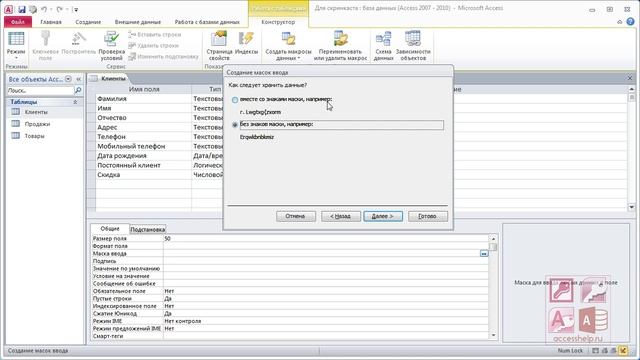This screenshot has height=360, width=640.
Task: Open Создать макросы данных menu
Action: coord(288,45)
